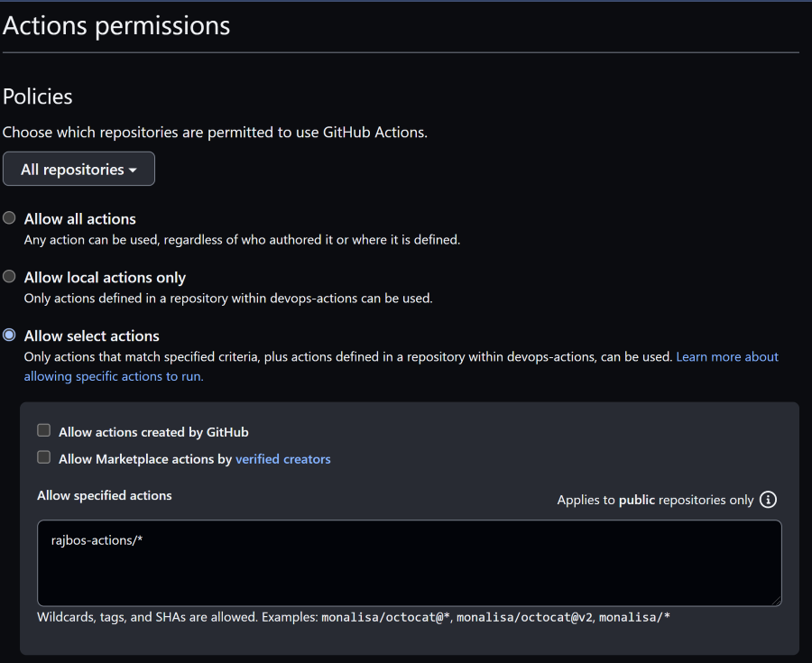The image size is (812, 663).
Task: Enable Allow actions created by GitHub checkbox
Action: click(44, 430)
